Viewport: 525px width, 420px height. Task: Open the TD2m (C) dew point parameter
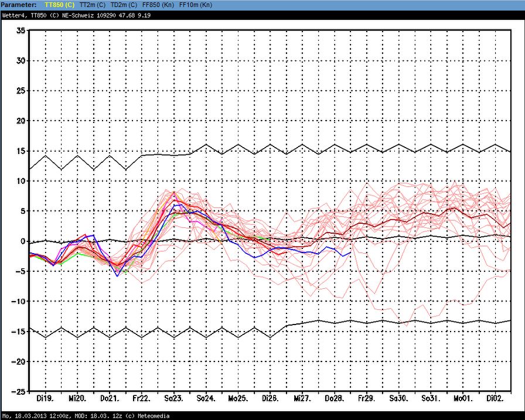pyautogui.click(x=124, y=5)
